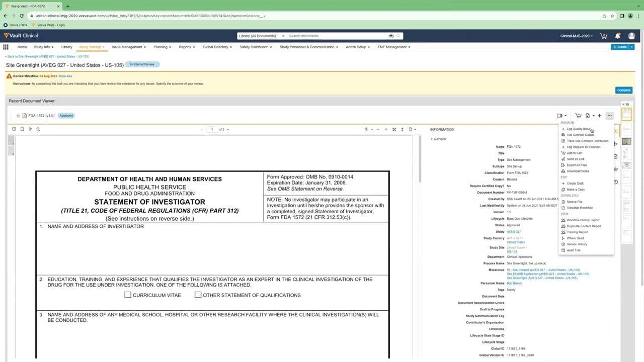
Task: Bookmark this page with the browser star
Action: pos(612,16)
